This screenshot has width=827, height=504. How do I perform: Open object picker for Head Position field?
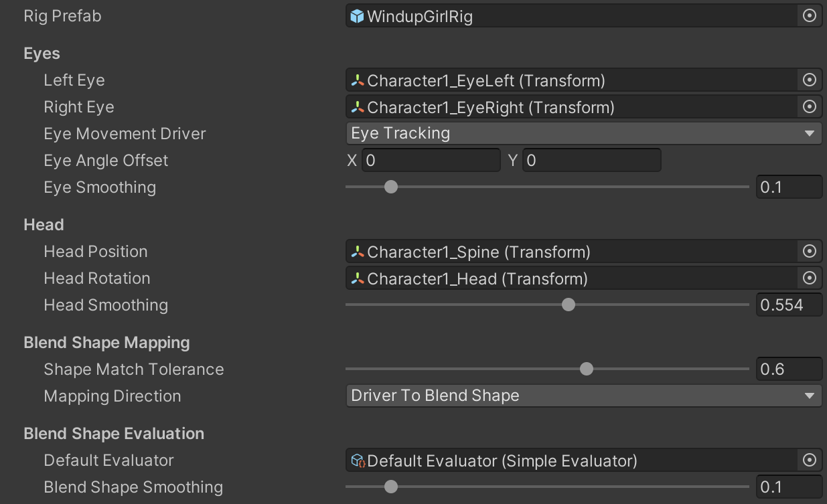(810, 252)
